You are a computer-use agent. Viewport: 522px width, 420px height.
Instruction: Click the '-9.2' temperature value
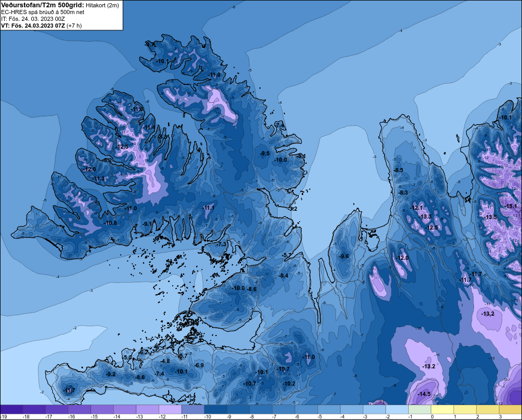pos(111,374)
